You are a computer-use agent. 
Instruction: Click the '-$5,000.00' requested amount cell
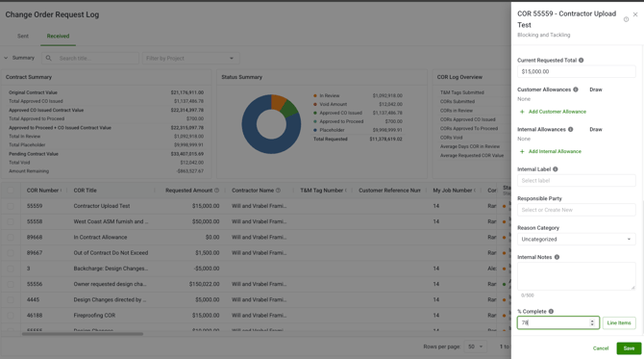click(207, 269)
